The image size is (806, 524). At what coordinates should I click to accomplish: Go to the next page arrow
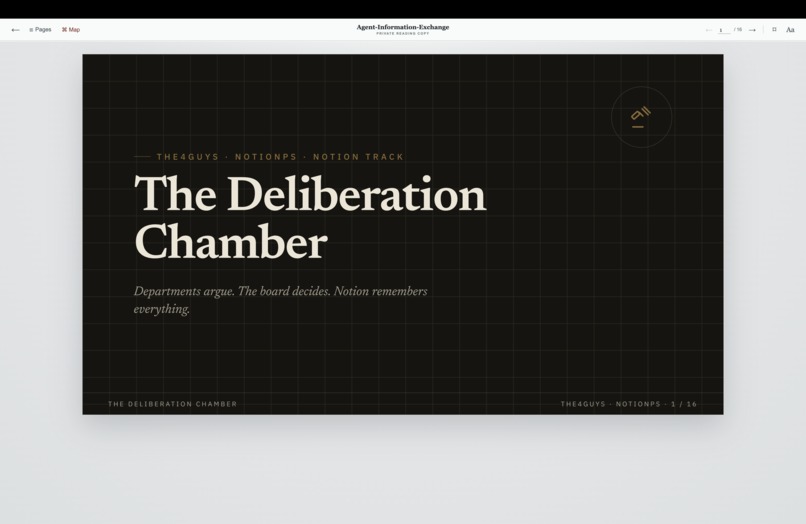coord(752,30)
